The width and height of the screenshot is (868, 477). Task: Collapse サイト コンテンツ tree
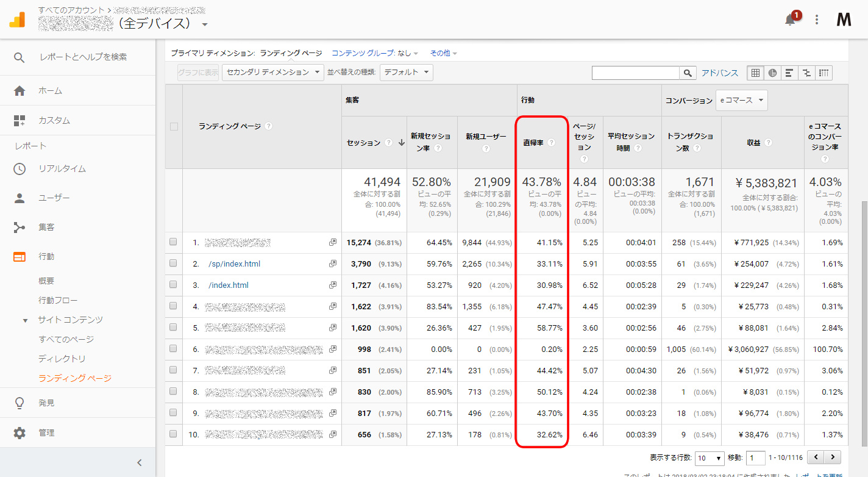click(x=26, y=320)
